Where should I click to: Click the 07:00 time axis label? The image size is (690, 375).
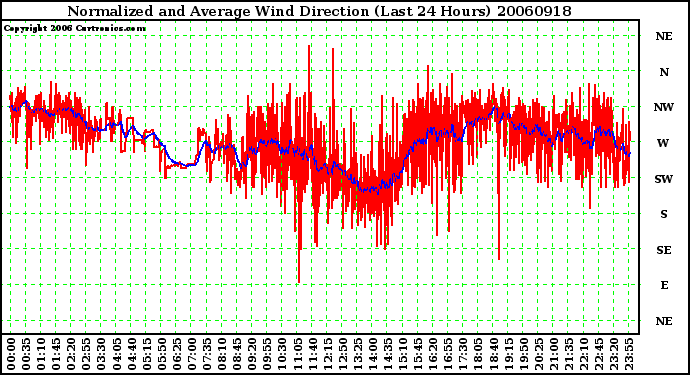pyautogui.click(x=191, y=354)
